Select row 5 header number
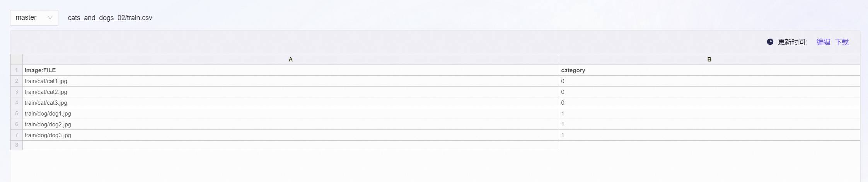The width and height of the screenshot is (868, 182). (17, 113)
